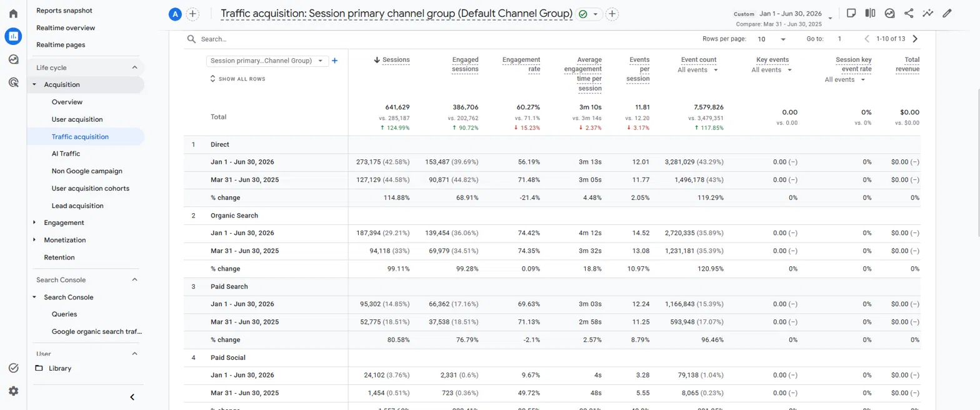
Task: Sort by Engagement rate column header
Action: click(521, 64)
